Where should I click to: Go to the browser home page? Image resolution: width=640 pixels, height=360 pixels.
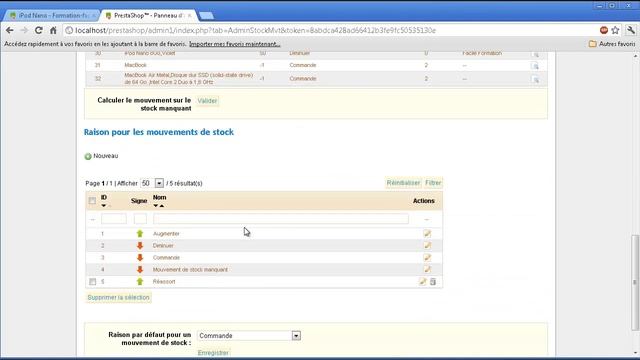pyautogui.click(x=53, y=30)
